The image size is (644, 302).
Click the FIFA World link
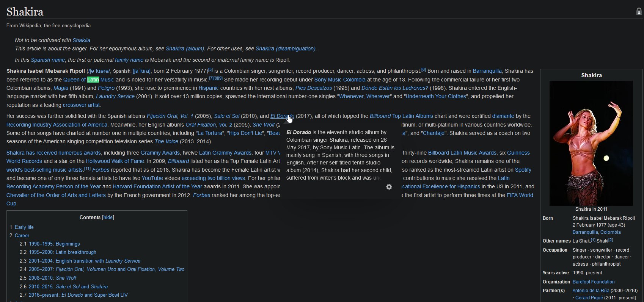coord(520,195)
